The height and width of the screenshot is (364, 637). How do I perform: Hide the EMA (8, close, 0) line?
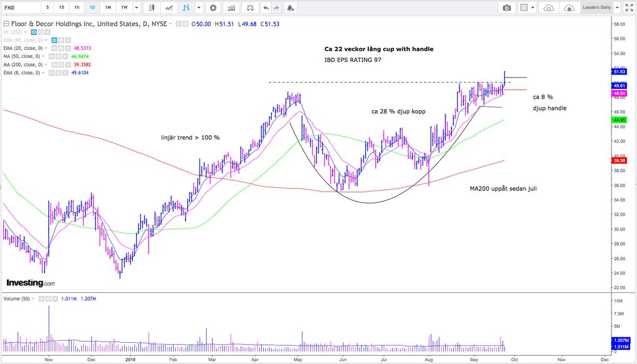coord(51,73)
